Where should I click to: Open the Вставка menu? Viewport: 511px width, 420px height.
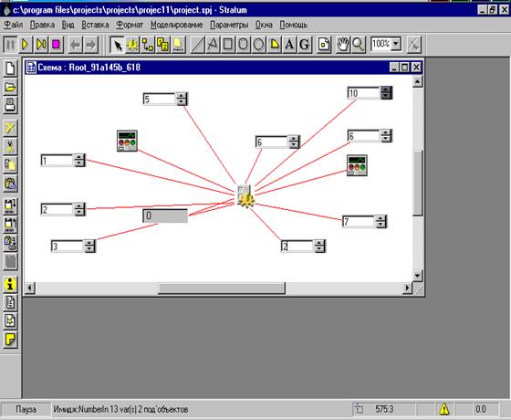95,25
